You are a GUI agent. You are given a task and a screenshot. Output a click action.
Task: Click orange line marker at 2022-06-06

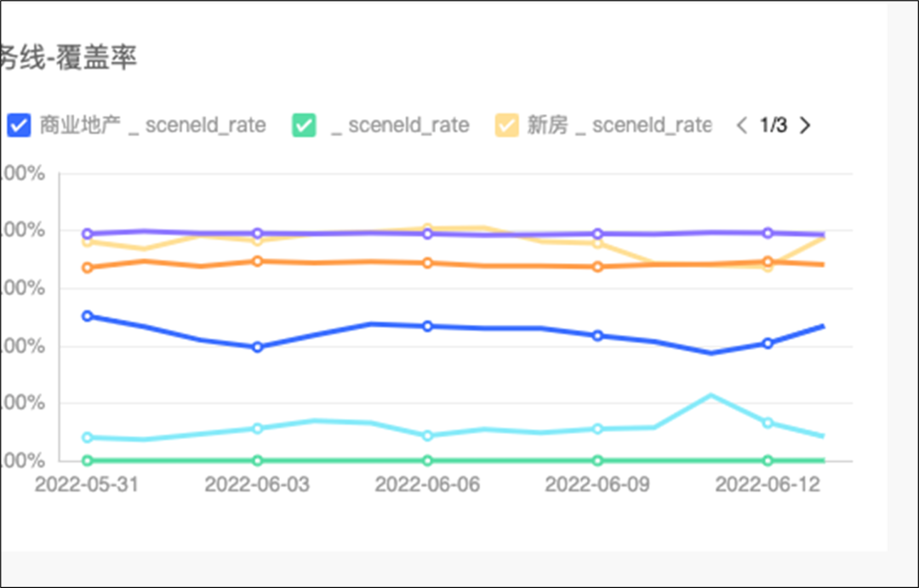click(x=427, y=263)
